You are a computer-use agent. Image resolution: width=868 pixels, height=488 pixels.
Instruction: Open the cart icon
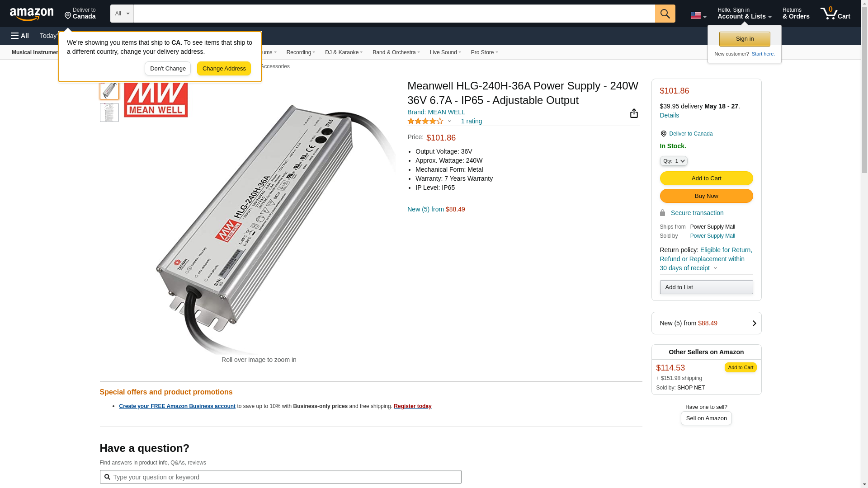(x=835, y=14)
